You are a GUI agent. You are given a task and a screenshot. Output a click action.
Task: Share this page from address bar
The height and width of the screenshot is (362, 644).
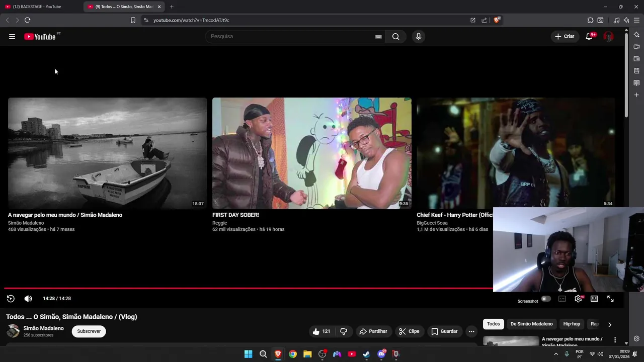484,20
